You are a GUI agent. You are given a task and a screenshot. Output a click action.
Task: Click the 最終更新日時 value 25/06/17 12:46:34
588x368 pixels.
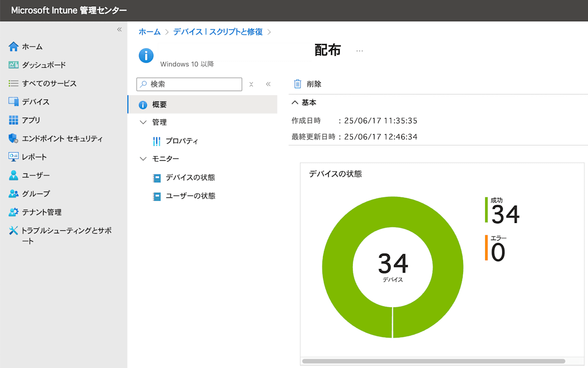pos(381,137)
